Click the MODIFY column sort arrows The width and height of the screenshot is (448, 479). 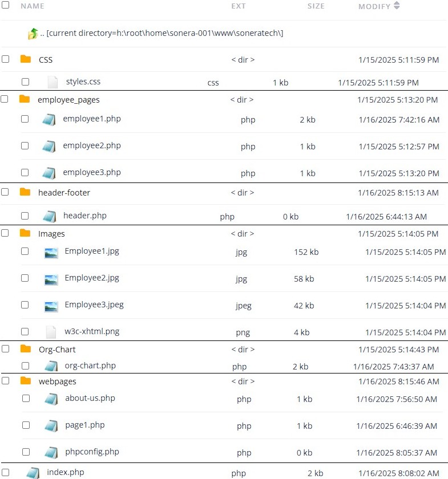(x=398, y=6)
